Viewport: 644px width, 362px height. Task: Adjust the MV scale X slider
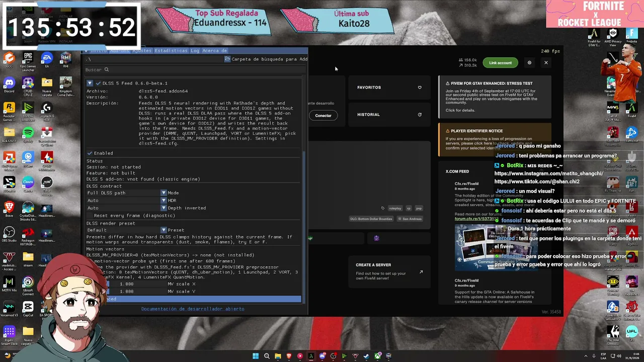(126, 284)
